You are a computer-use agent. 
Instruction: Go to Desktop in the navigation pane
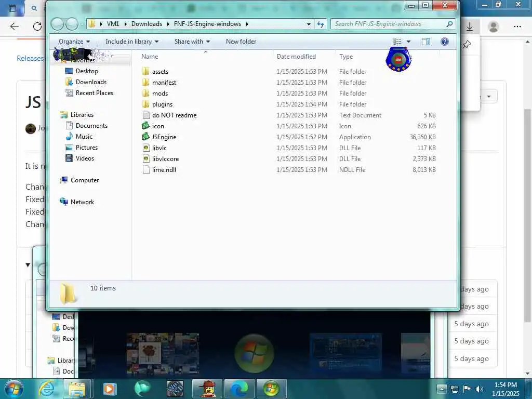pos(87,71)
